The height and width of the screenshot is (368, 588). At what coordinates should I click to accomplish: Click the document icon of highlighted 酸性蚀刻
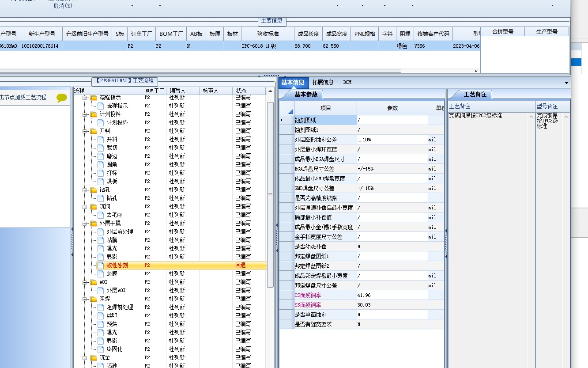tap(101, 265)
